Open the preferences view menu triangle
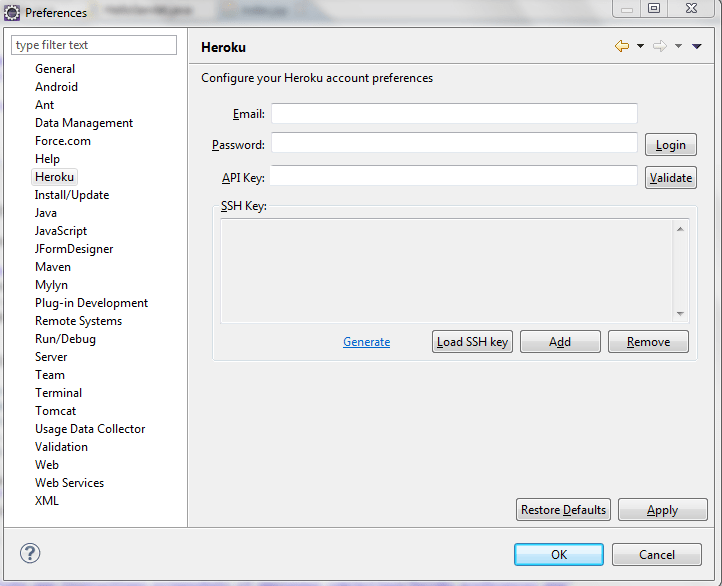Screen dimensions: 722x586 (697, 46)
